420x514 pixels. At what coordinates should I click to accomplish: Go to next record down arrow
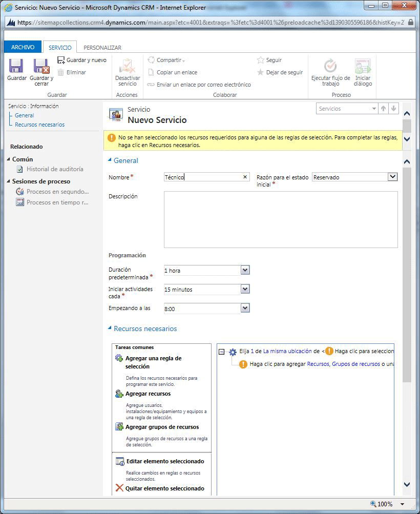394,109
